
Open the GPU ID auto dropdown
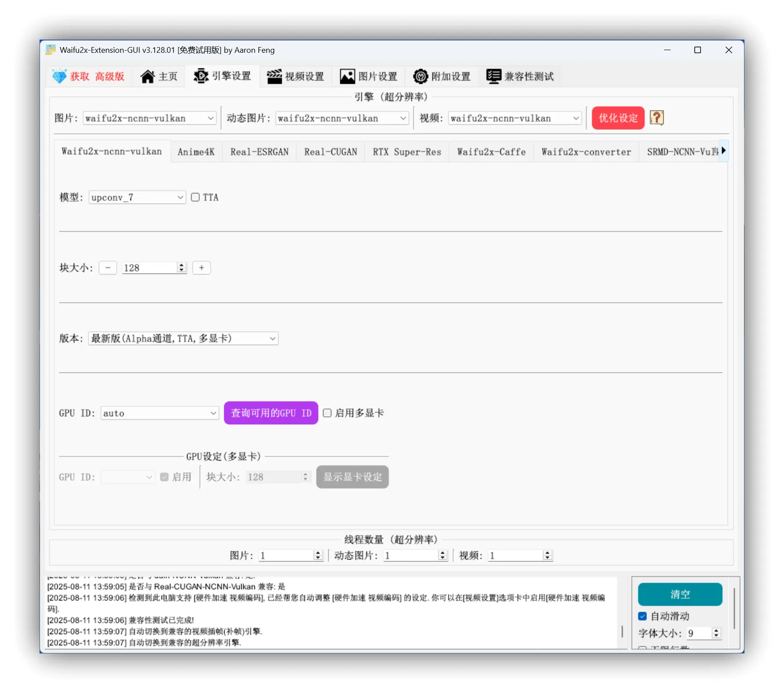[x=160, y=413]
